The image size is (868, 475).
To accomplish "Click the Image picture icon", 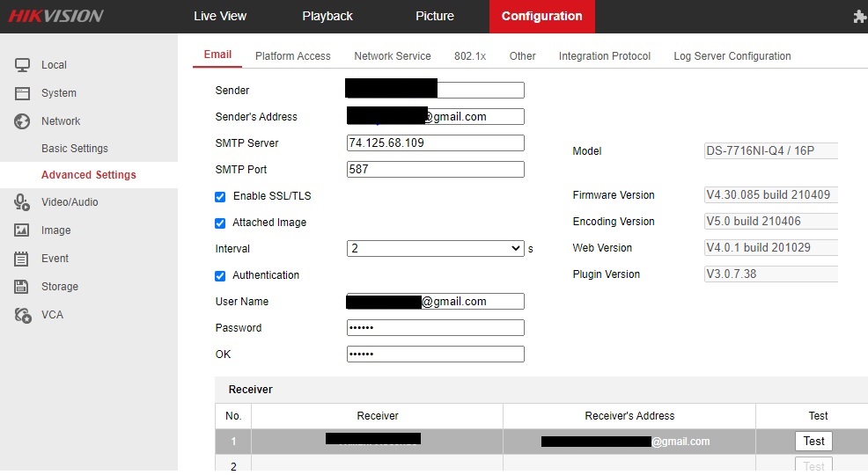I will click(23, 230).
